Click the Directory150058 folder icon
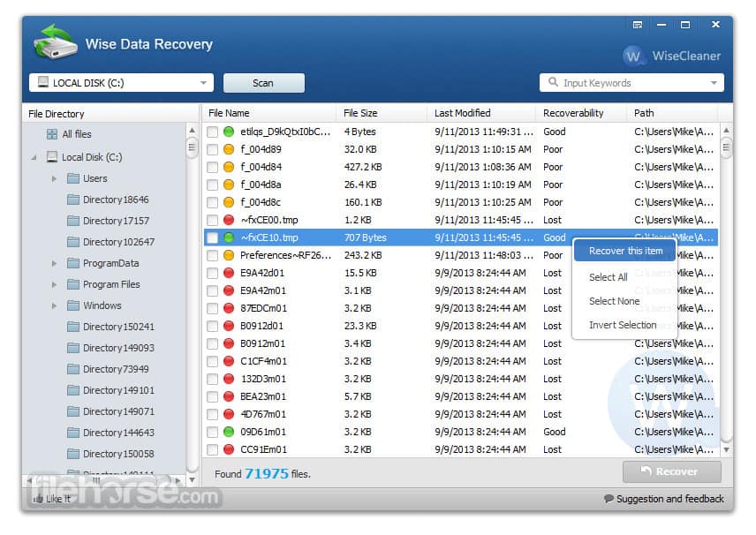 [73, 454]
